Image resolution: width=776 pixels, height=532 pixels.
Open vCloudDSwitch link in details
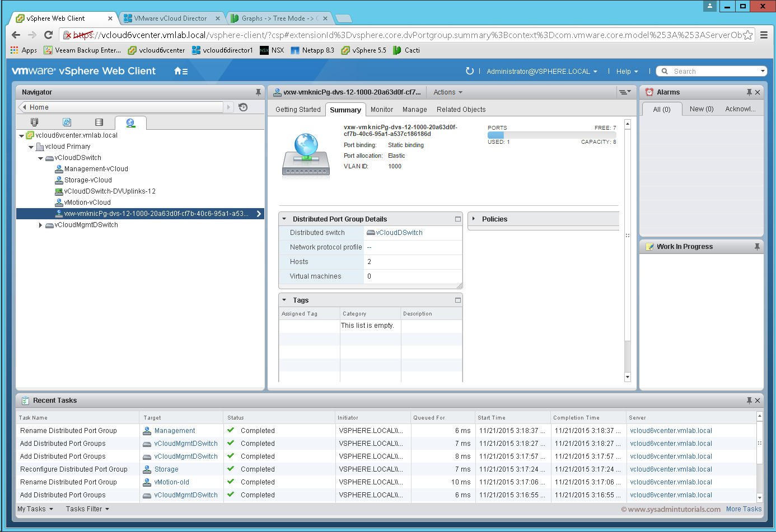(399, 233)
